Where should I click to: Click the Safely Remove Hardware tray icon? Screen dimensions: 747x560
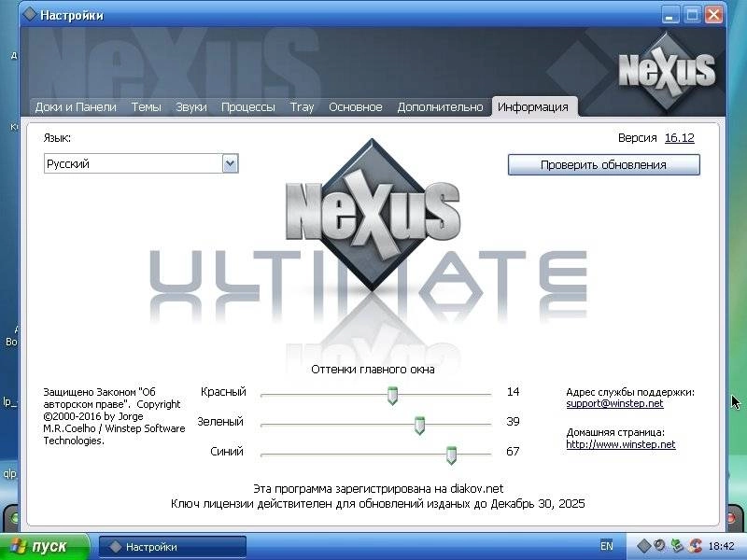[x=676, y=545]
